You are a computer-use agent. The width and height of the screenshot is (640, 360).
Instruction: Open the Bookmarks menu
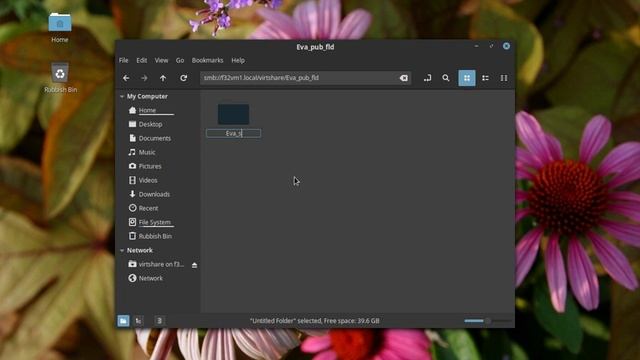(207, 60)
